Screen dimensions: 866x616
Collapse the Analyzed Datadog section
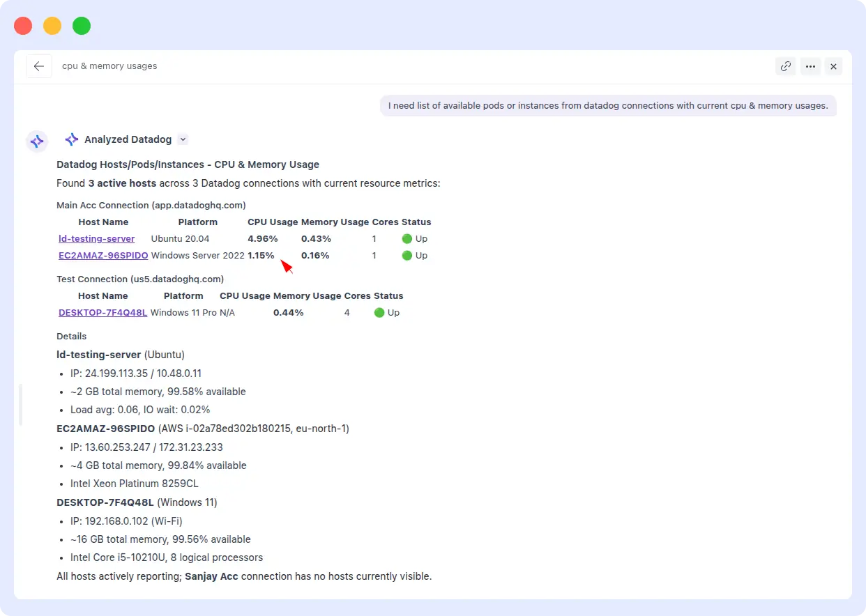pyautogui.click(x=183, y=139)
